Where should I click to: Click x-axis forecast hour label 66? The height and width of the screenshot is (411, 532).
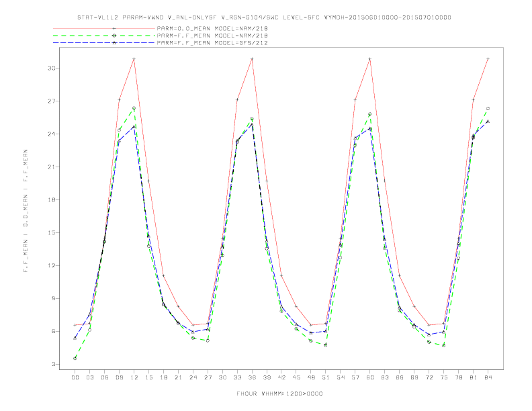tap(400, 377)
